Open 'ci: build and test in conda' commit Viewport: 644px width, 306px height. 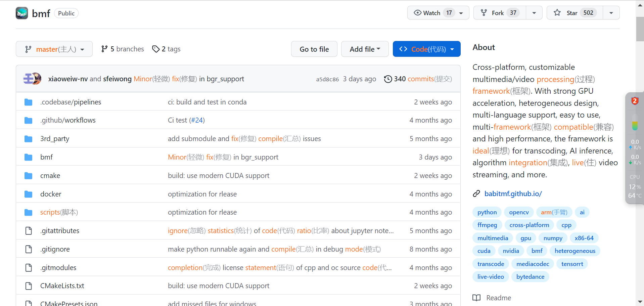[x=207, y=102]
